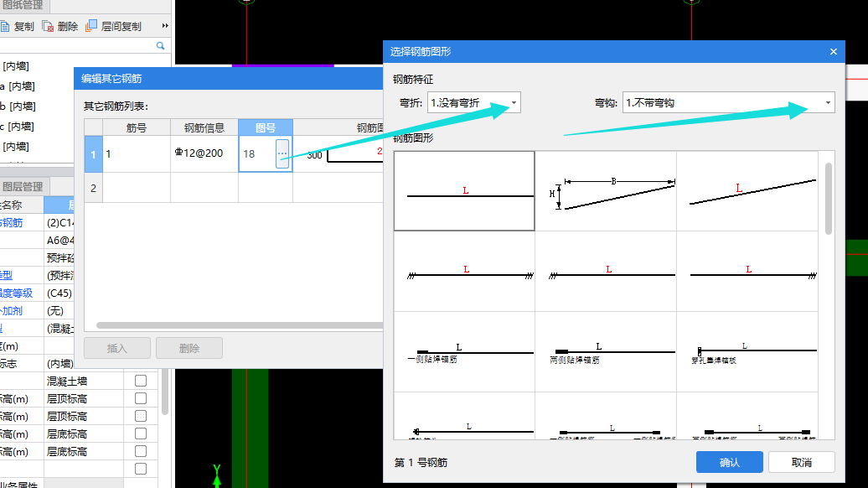
Task: Select the straight bar L shape thumbnail
Action: (464, 190)
